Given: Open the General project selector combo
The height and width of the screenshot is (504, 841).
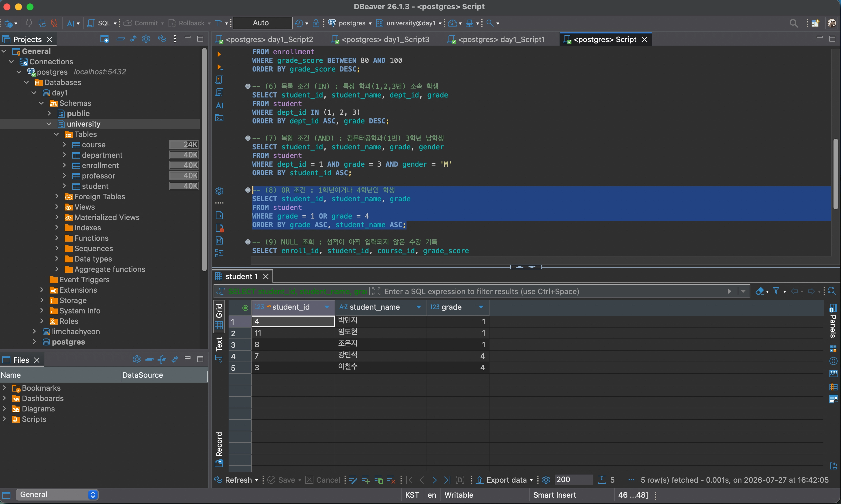Looking at the screenshot, I should [x=57, y=494].
